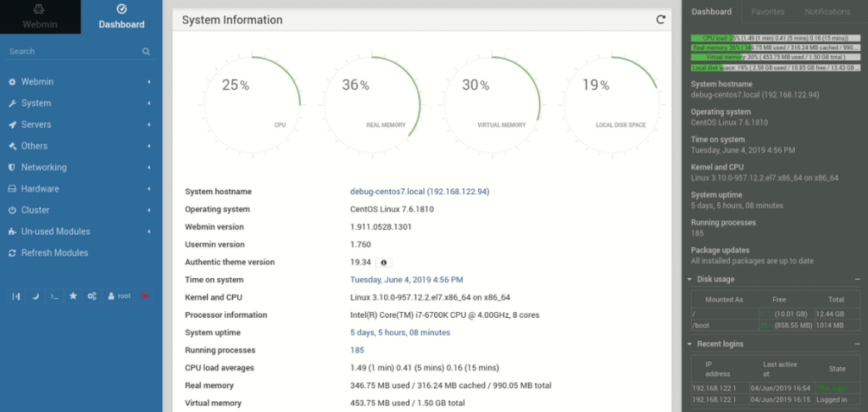Select the Intel Core i7-6700K processor text
The image size is (868, 412).
pos(445,315)
